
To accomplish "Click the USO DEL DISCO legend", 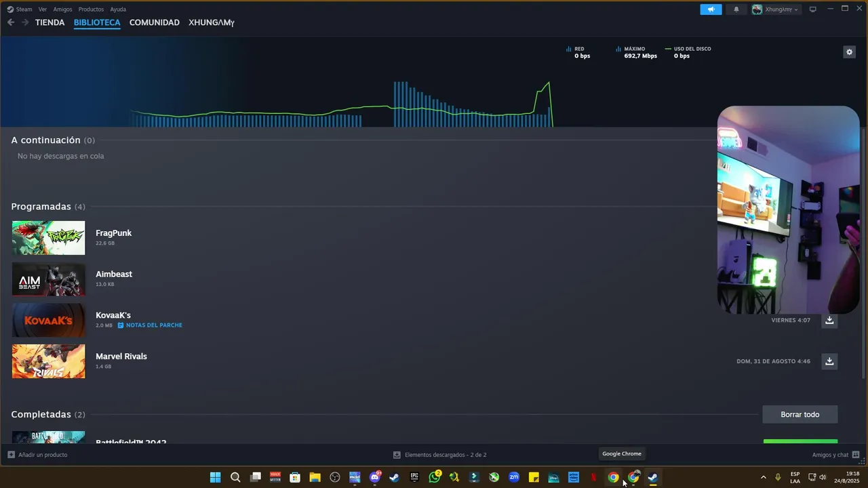I will tap(688, 52).
